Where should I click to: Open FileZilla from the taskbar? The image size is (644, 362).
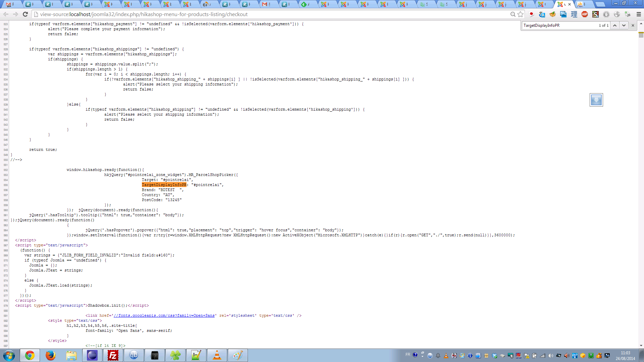[113, 355]
